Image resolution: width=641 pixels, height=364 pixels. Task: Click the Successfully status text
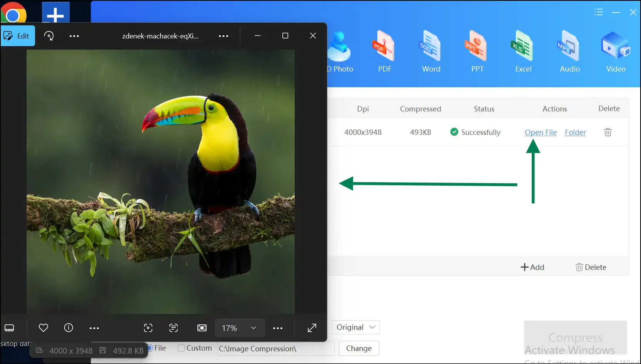point(481,132)
